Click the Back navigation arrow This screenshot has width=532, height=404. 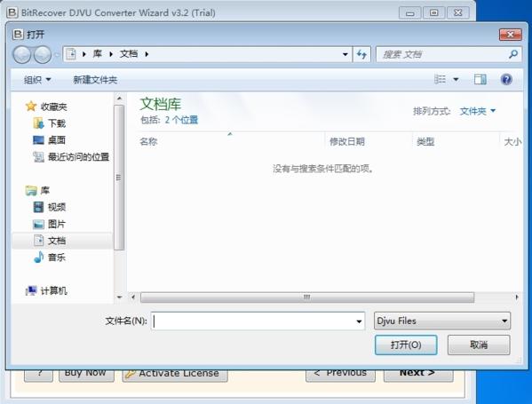[22, 54]
